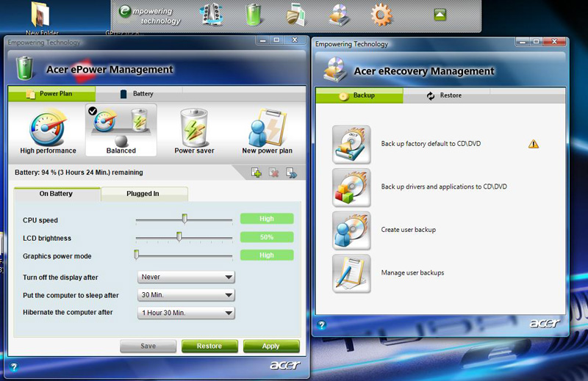This screenshot has height=381, width=588.
Task: Close the eRecovery Management window
Action: [x=554, y=42]
